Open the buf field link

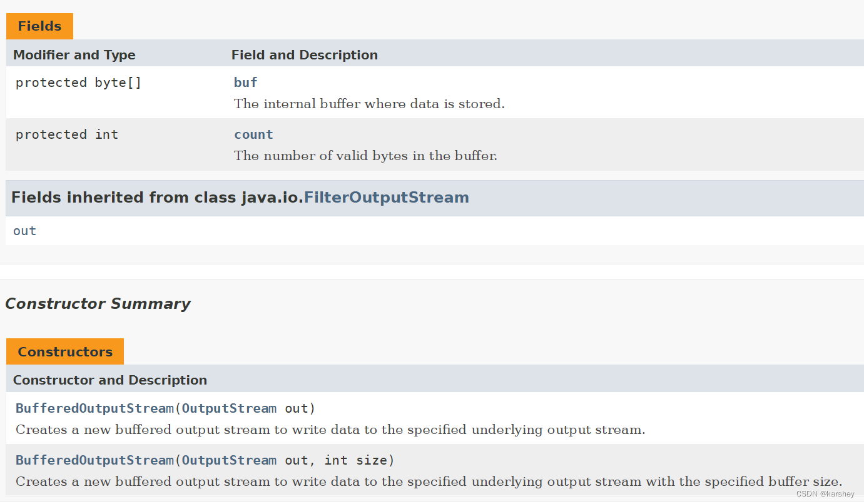(x=245, y=83)
